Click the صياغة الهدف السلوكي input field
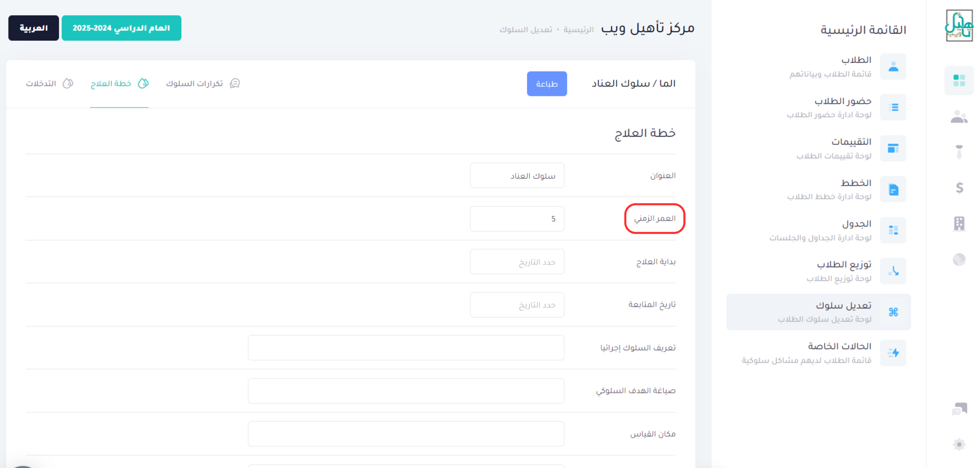The image size is (980, 468). click(x=406, y=391)
